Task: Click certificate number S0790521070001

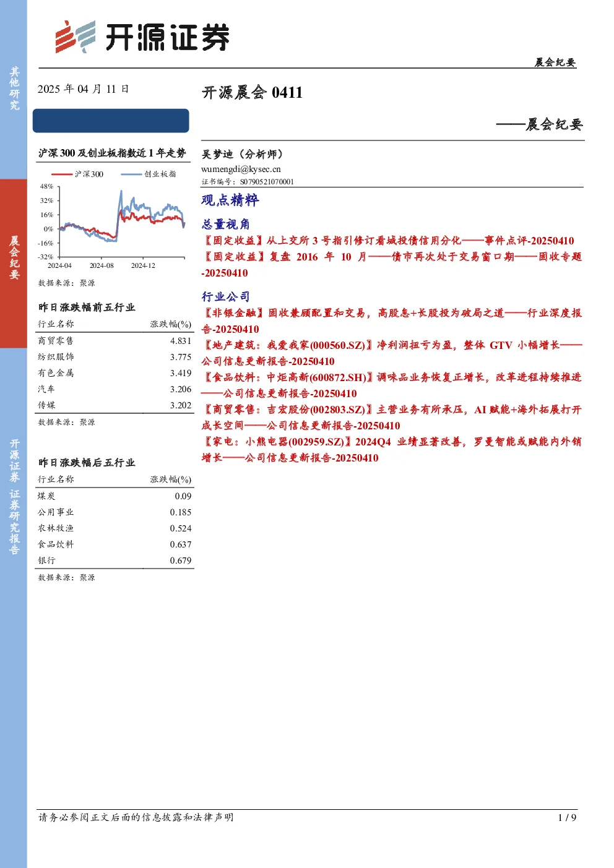Action: 267,182
